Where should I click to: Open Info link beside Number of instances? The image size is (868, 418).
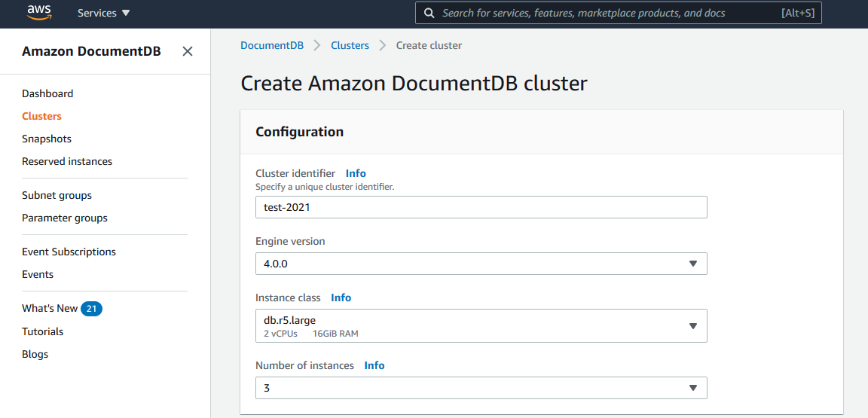[374, 365]
